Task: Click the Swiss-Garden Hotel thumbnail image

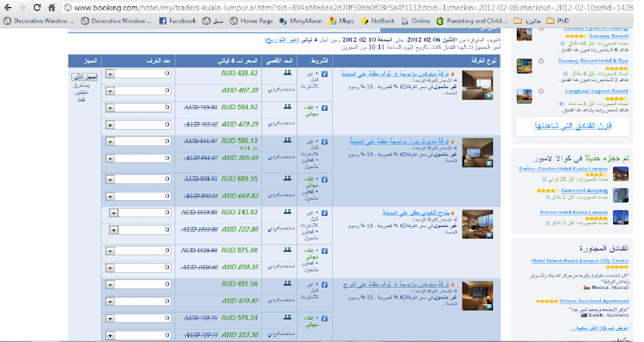Action: point(621,174)
